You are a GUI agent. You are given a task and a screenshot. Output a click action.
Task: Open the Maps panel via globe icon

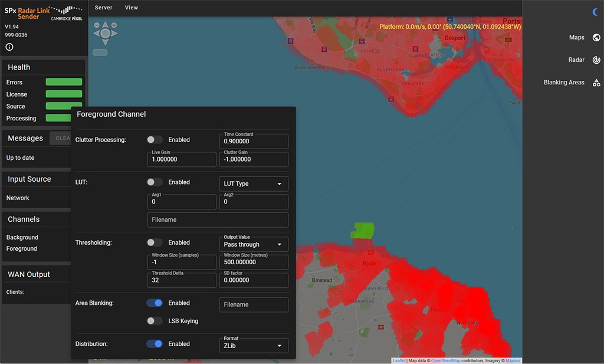(x=596, y=37)
